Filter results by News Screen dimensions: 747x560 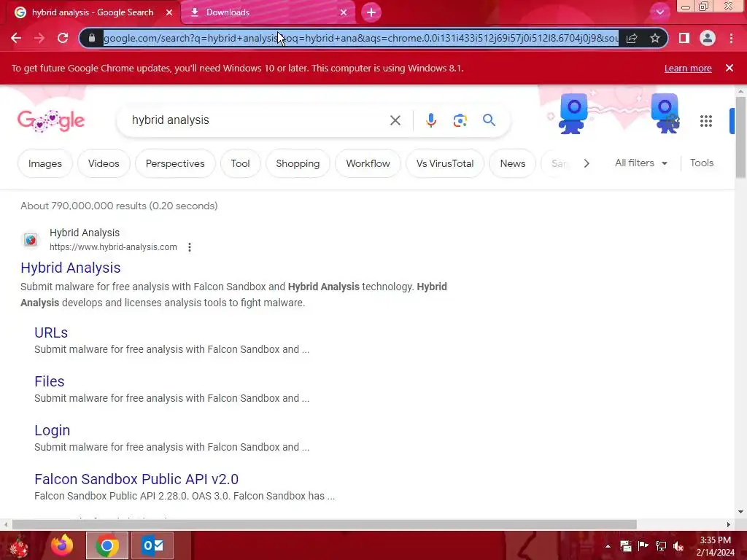(x=513, y=163)
